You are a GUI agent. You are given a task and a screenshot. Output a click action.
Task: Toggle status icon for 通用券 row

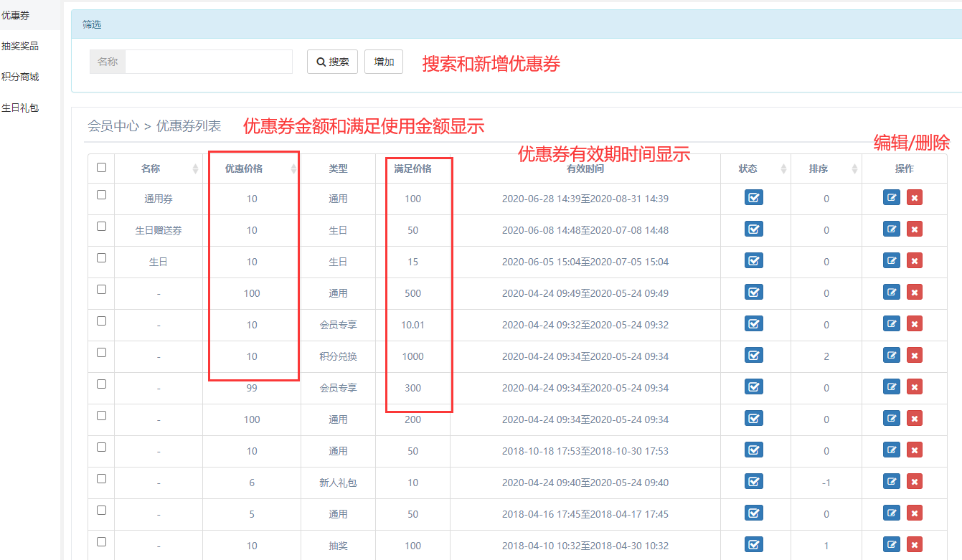tap(753, 198)
